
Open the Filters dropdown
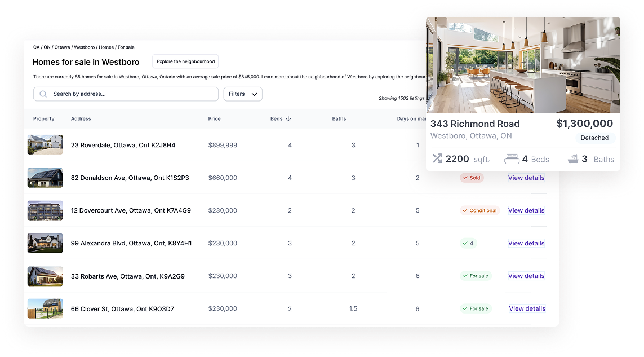tap(242, 94)
